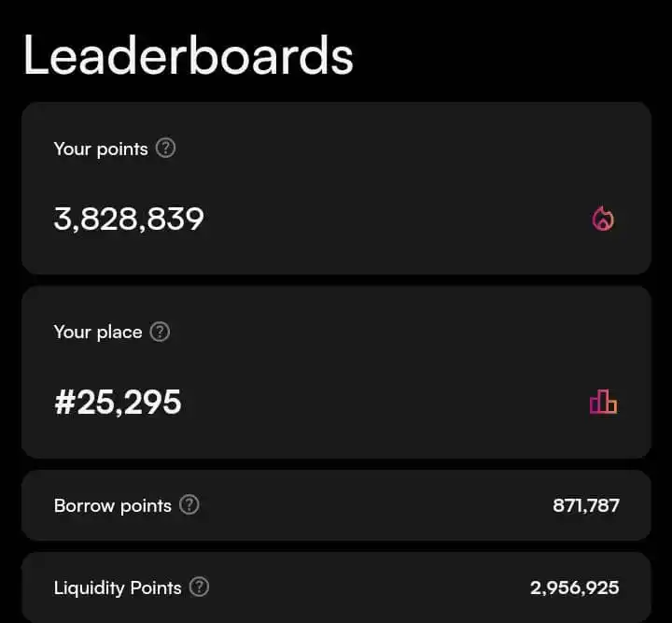672x623 pixels.
Task: Select the #25,295 rank value
Action: coord(118,403)
